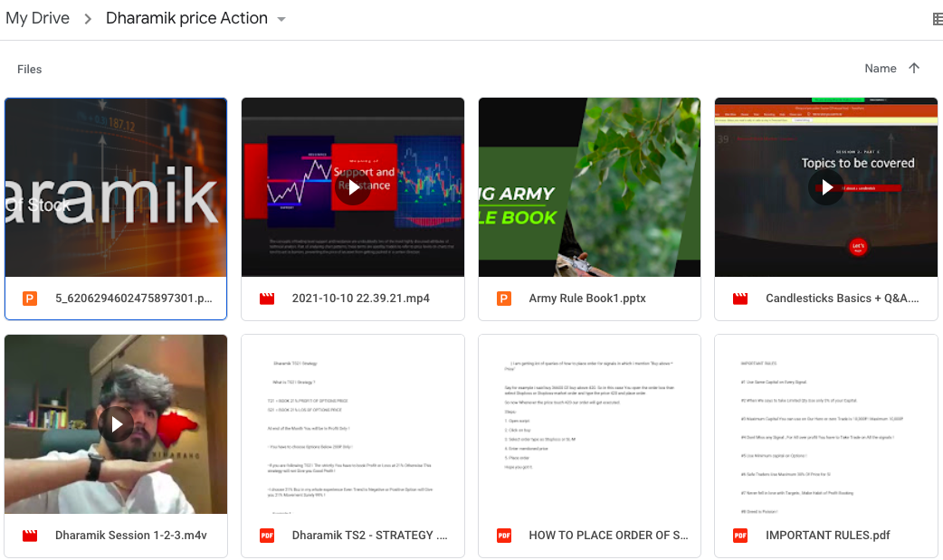The width and height of the screenshot is (943, 560).
Task: Play the Support and Resistance video thumbnail
Action: pos(352,187)
